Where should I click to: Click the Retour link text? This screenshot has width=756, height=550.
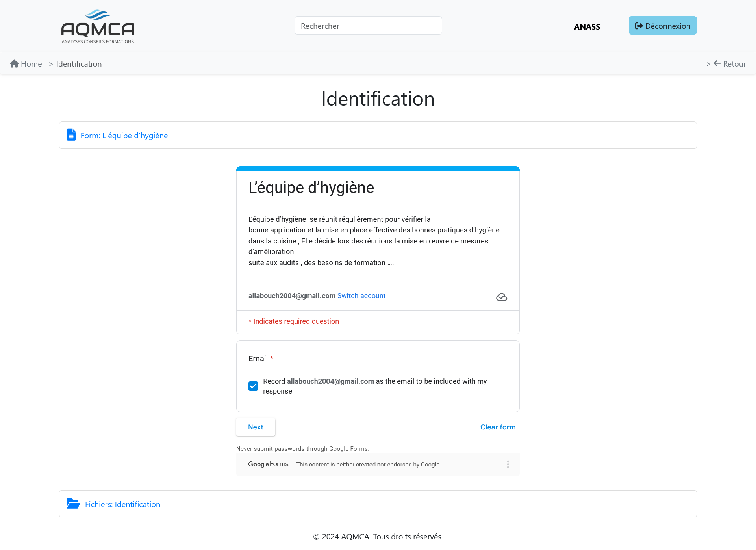tap(734, 64)
